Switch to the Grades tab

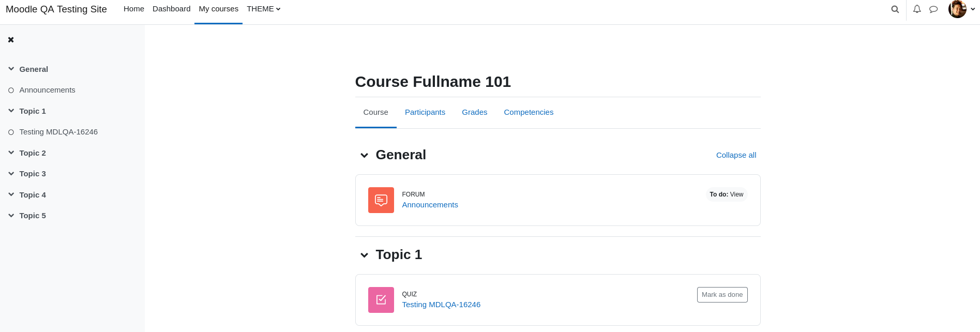click(474, 112)
